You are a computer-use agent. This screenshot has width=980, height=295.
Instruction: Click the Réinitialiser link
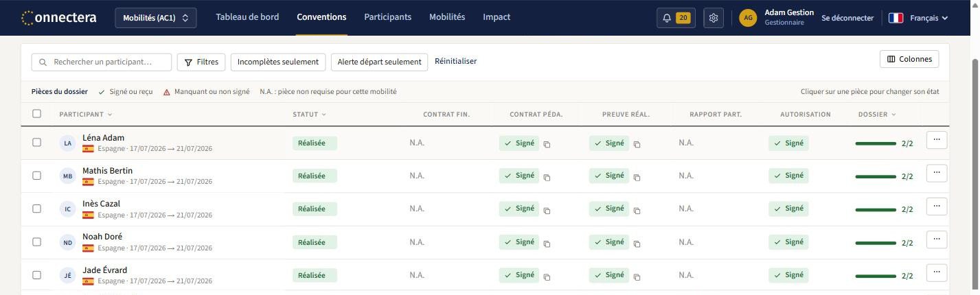tap(455, 61)
